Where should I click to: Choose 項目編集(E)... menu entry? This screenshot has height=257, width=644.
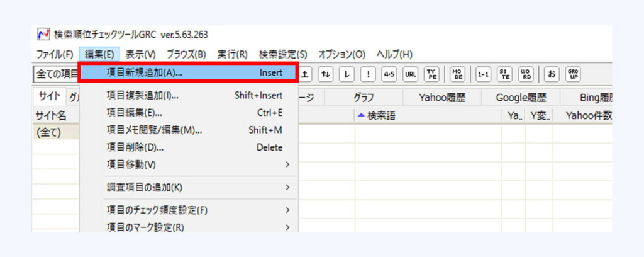click(189, 113)
